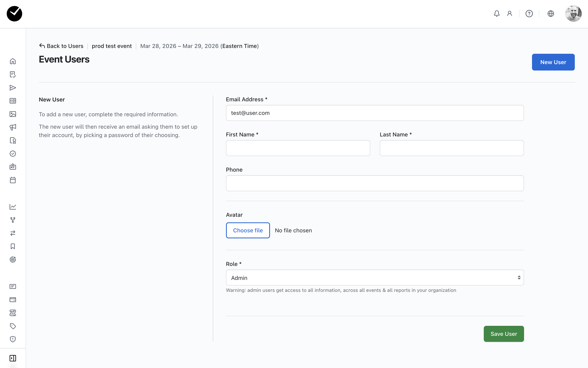Click the green Save User button
588x368 pixels.
[x=503, y=334]
